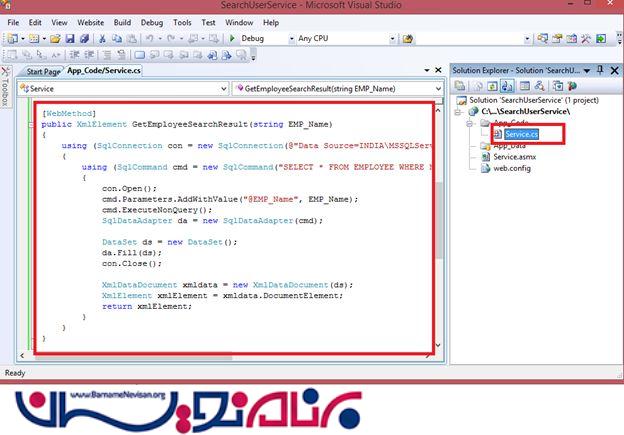Viewport: 624px width, 435px height.
Task: Select Service.asmx in Solution Explorer
Action: pyautogui.click(x=516, y=158)
